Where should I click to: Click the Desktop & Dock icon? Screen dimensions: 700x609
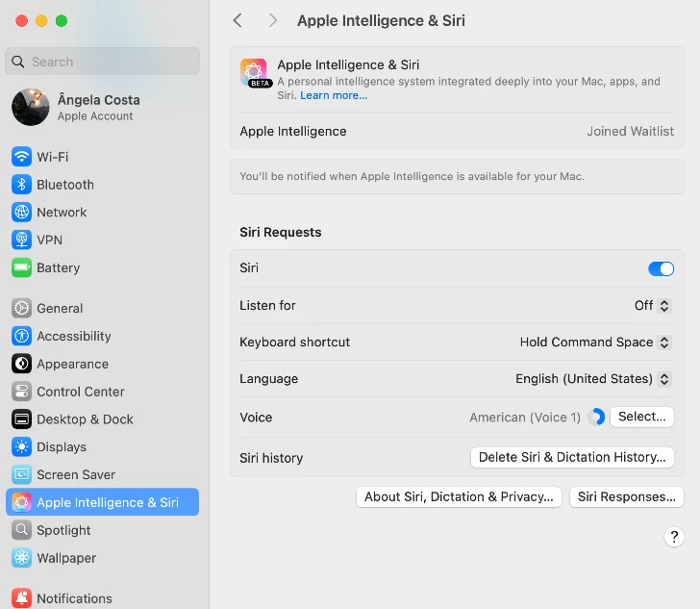point(21,419)
